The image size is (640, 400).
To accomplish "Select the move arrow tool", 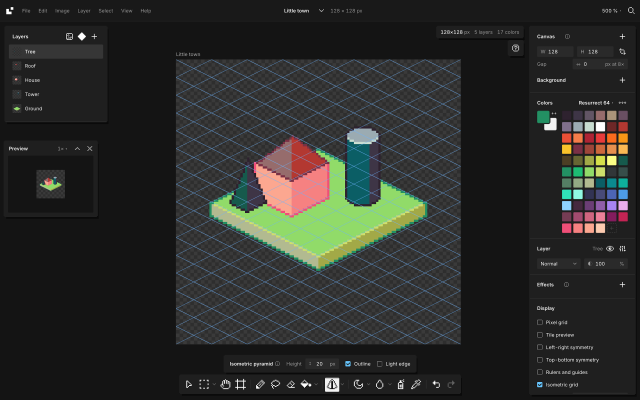I will (189, 384).
